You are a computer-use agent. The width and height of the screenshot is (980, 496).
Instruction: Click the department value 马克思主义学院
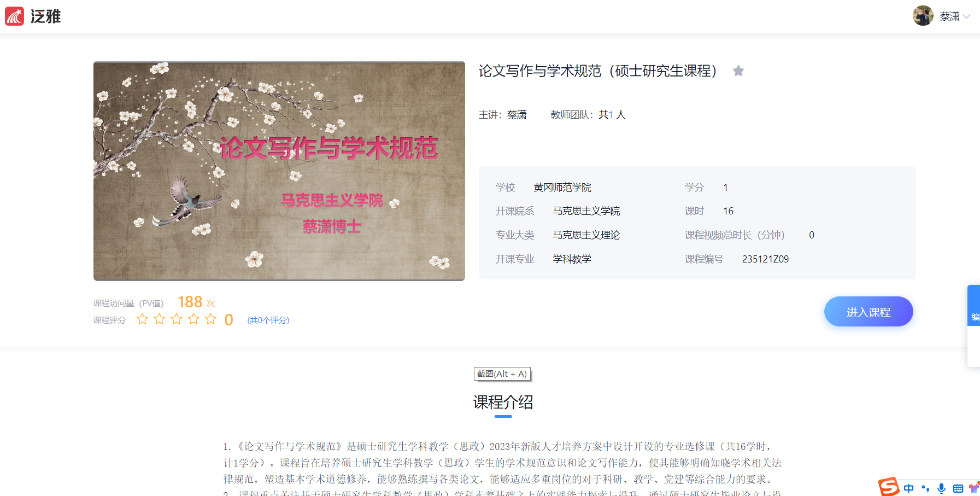point(586,211)
